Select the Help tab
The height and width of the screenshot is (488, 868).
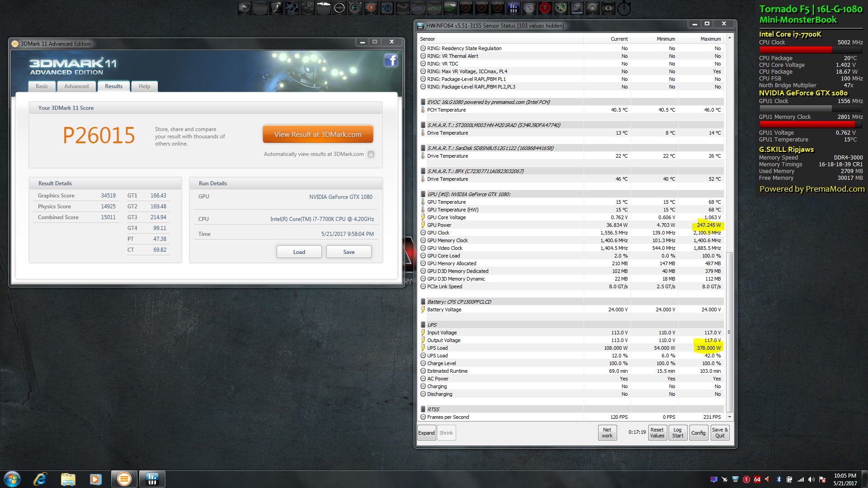(144, 86)
